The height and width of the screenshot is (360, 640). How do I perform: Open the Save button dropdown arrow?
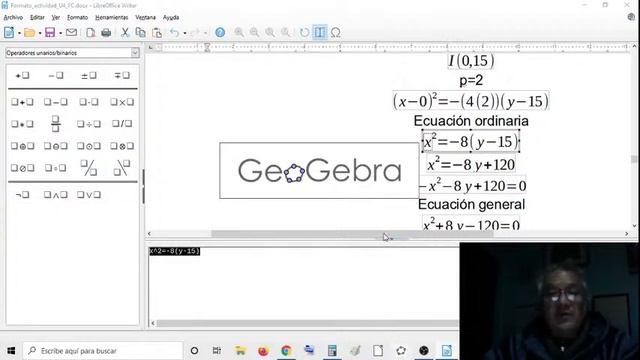tap(60, 33)
